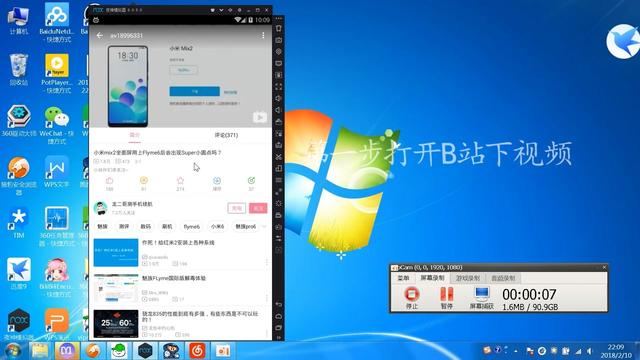The height and width of the screenshot is (360, 640).
Task: Click the oCam 屏幕捕获 screen capture button
Action: coord(482,298)
